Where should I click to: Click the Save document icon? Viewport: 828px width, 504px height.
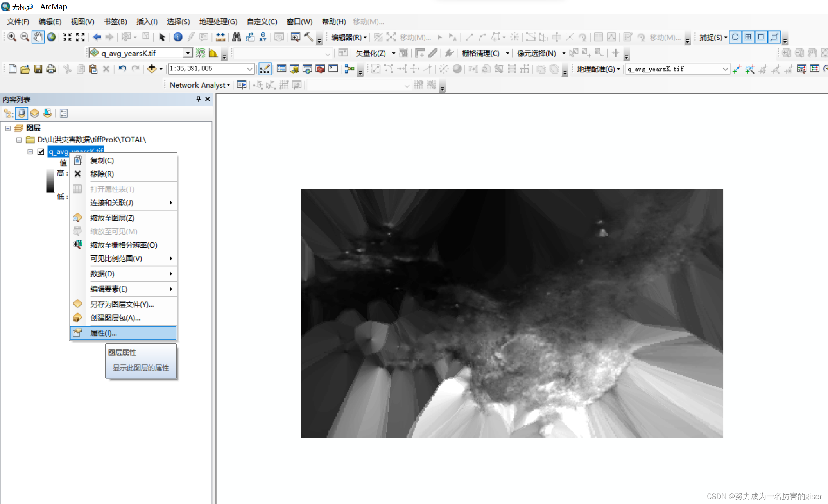[38, 69]
